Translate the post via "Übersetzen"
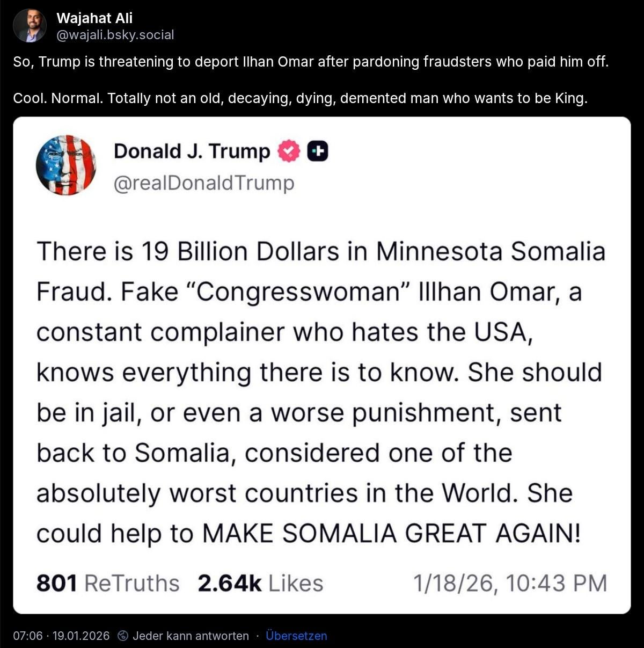Screen dimensions: 644x648 tap(296, 636)
